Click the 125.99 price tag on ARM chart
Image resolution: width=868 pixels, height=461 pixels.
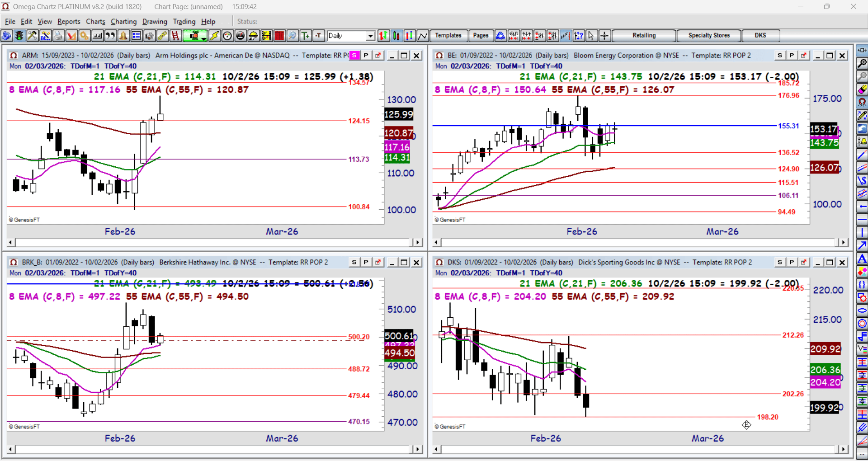(398, 114)
